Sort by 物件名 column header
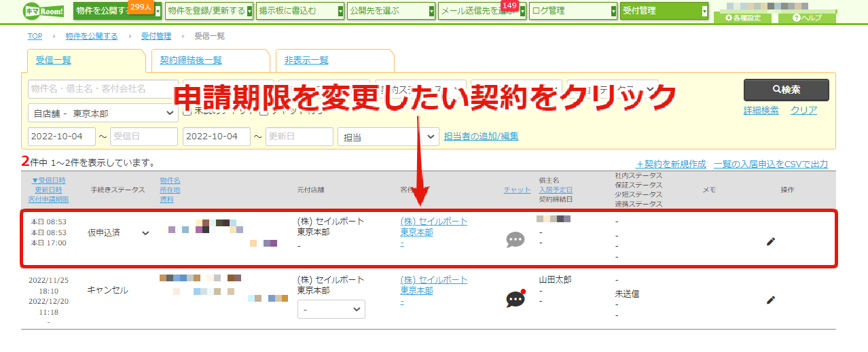868x352 pixels. coord(170,180)
